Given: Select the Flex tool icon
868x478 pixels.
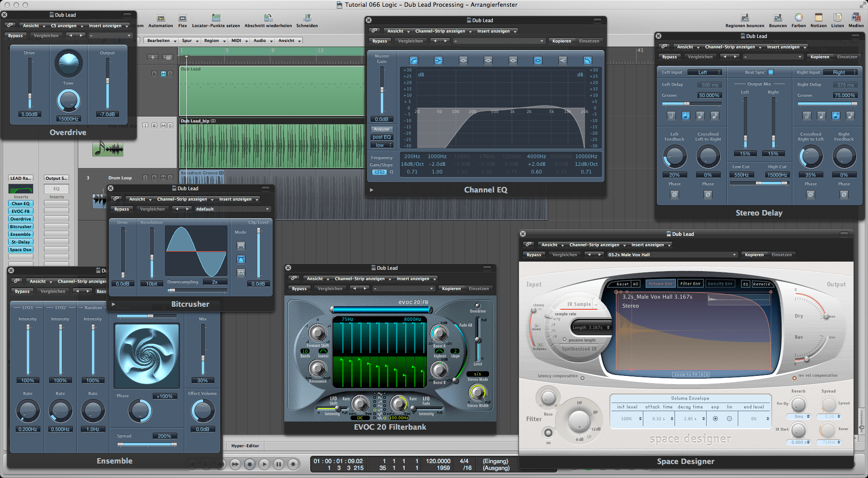Looking at the screenshot, I should pos(183,19).
